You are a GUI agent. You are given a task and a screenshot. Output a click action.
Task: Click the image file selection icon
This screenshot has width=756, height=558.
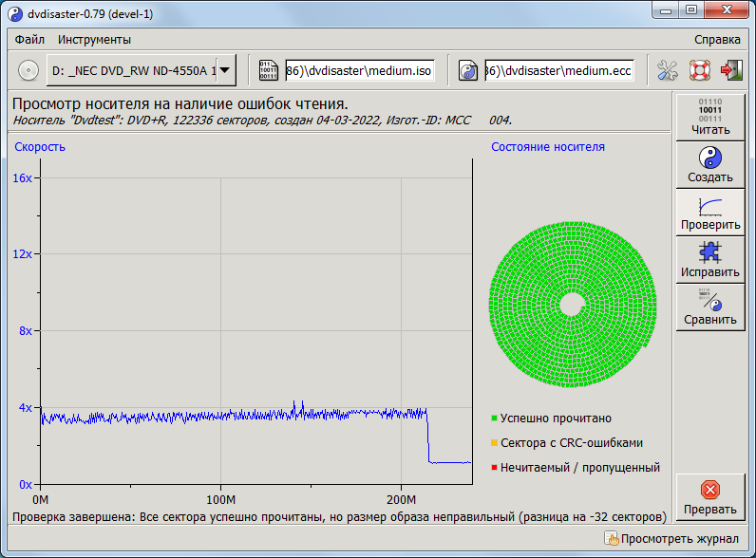click(269, 70)
